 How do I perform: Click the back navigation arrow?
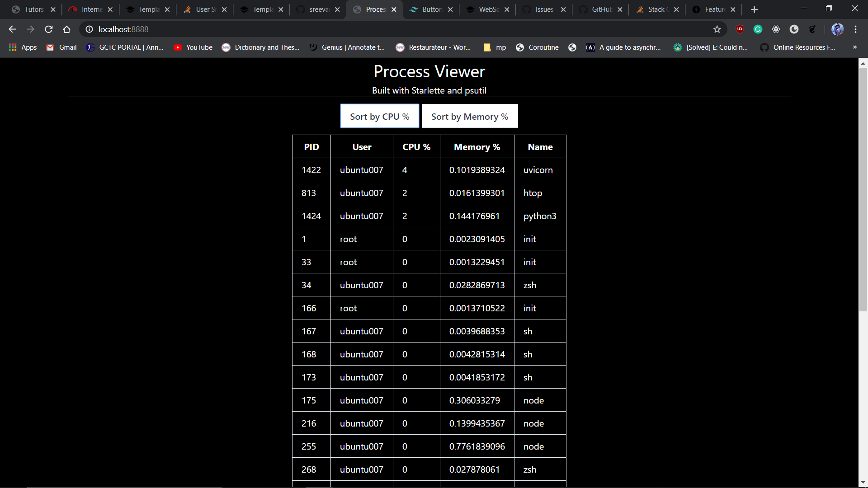pos(12,29)
